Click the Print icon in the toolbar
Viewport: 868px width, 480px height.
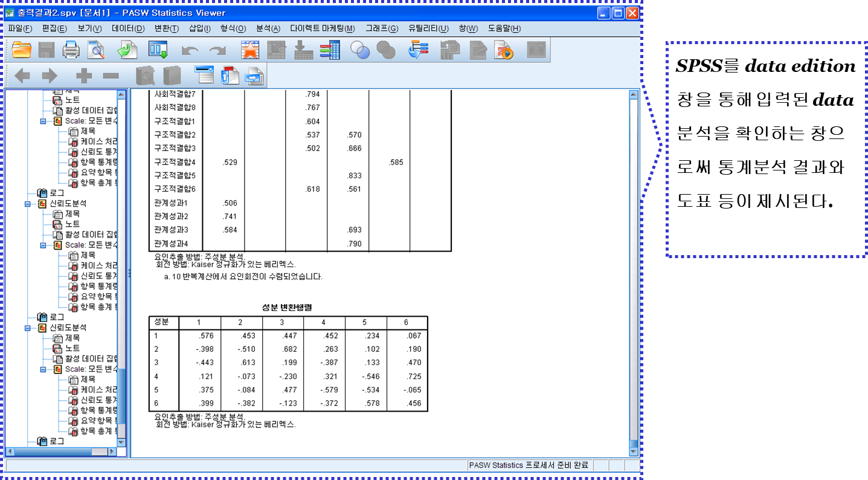coord(71,50)
